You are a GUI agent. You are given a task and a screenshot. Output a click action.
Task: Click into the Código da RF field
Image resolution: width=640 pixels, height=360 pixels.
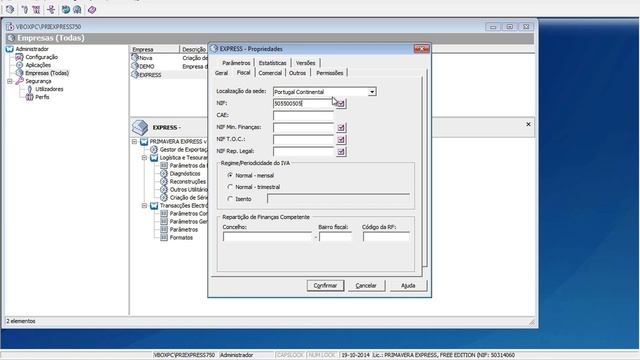coord(386,237)
